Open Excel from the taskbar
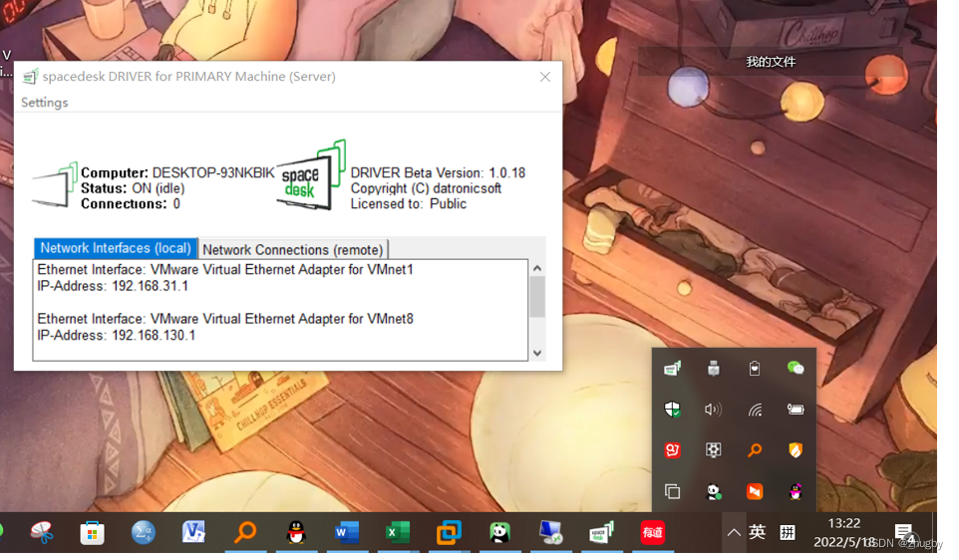 [x=398, y=532]
